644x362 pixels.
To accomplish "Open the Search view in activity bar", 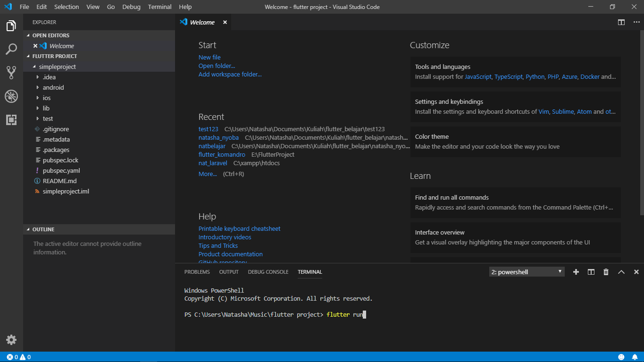I will click(11, 49).
